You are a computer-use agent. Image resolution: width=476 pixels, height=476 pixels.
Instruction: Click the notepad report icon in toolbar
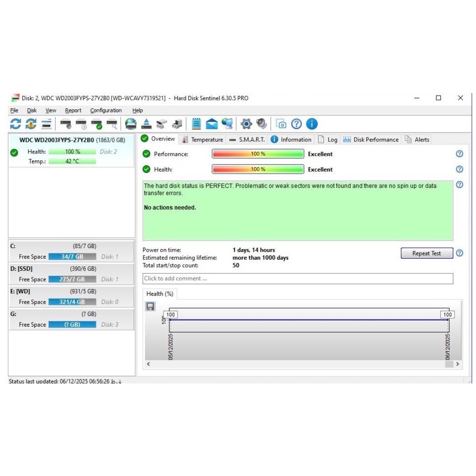[197, 124]
